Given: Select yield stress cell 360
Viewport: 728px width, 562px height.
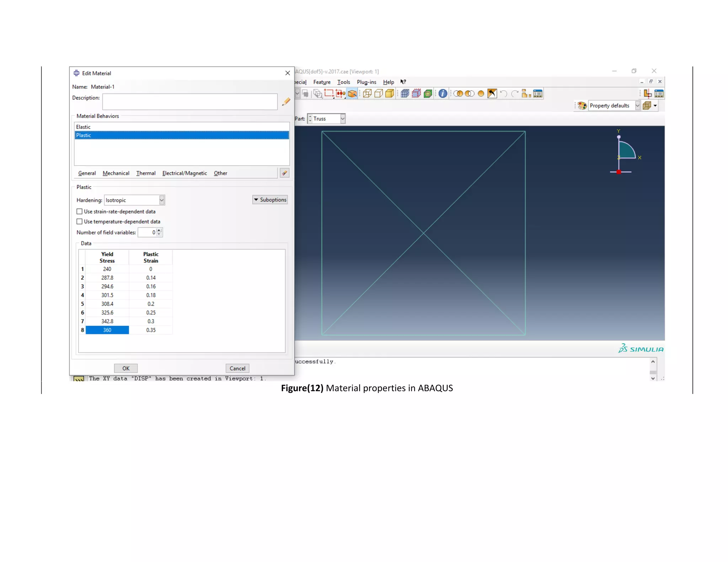Looking at the screenshot, I should click(x=107, y=330).
